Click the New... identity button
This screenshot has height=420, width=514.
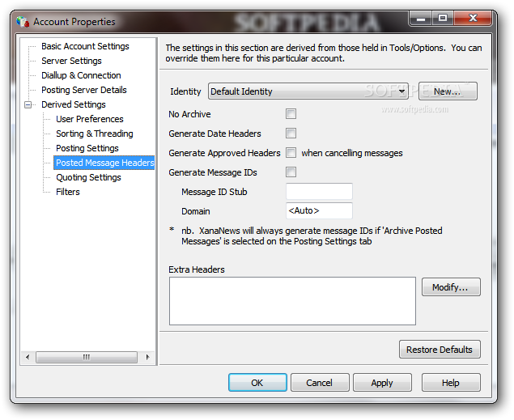pyautogui.click(x=448, y=91)
